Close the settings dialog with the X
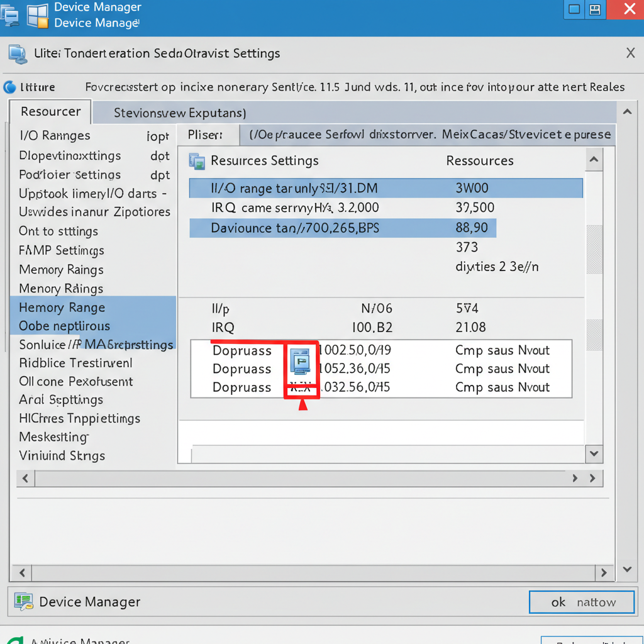 (x=630, y=53)
